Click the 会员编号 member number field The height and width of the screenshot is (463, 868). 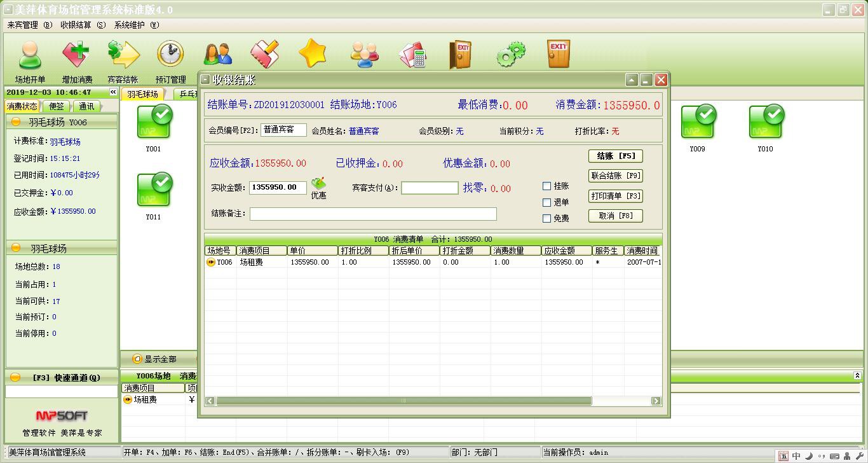[x=283, y=130]
